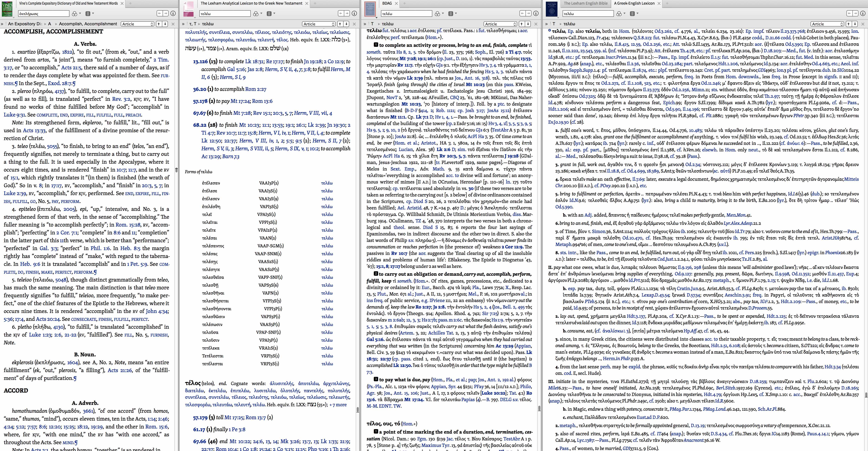Open Visual Filters in the Greek-English Lexicon panel
The width and height of the screenshot is (868, 451).
point(621,13)
